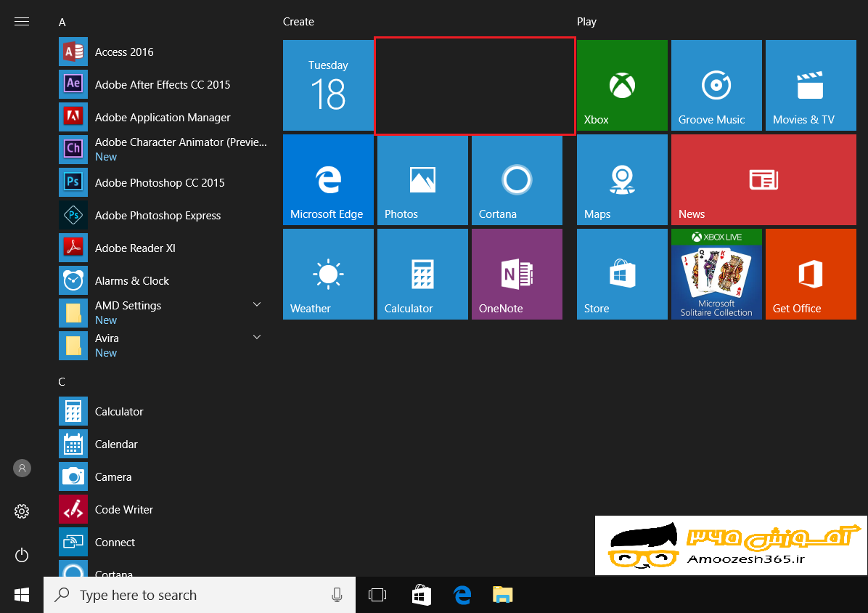Image resolution: width=868 pixels, height=613 pixels.
Task: Launch Adobe After Effects CC 2015
Action: (x=162, y=85)
